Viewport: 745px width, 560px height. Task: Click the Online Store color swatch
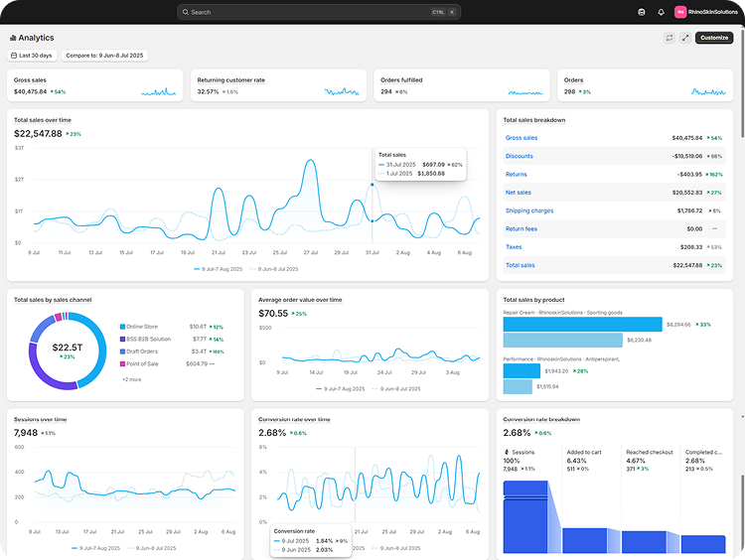(122, 327)
